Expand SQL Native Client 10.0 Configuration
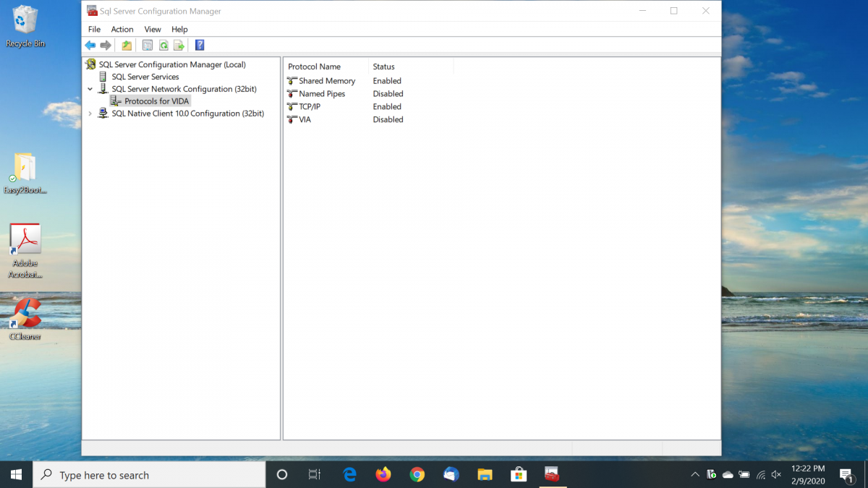This screenshot has width=868, height=488. tap(90, 114)
